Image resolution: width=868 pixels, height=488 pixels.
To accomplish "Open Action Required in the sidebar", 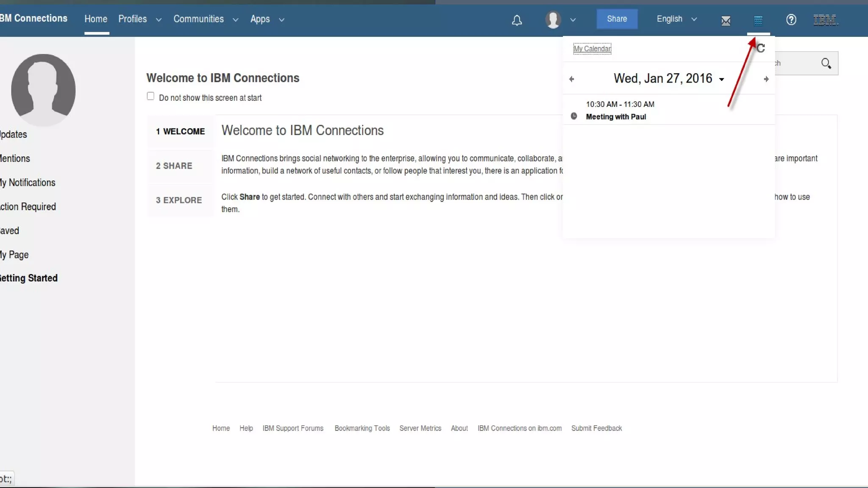I will (28, 207).
